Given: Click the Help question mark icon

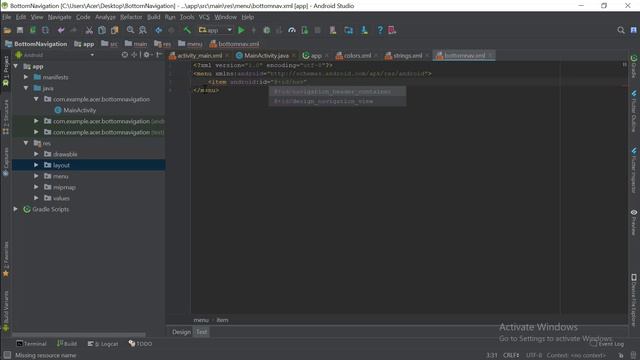Looking at the screenshot, I should [380, 30].
